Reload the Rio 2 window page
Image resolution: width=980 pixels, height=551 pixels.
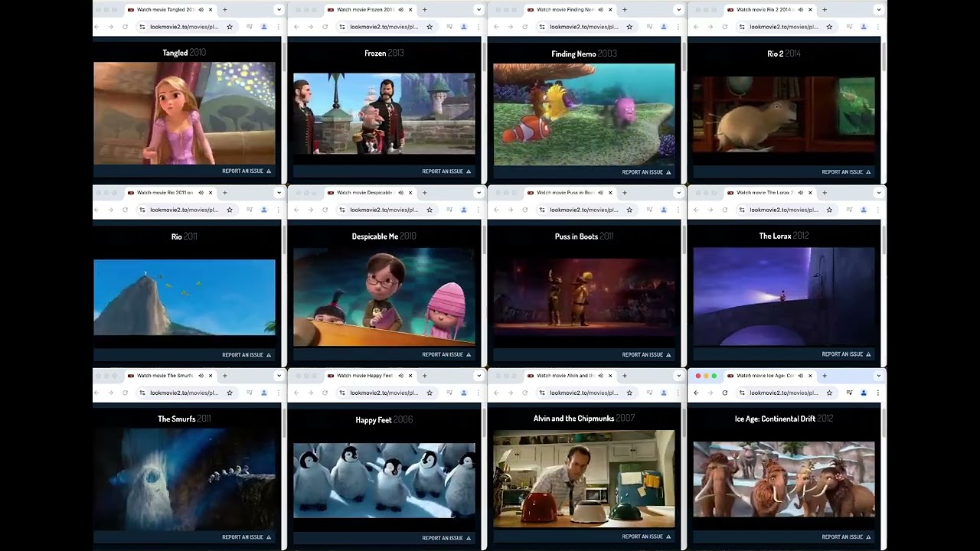click(x=725, y=27)
